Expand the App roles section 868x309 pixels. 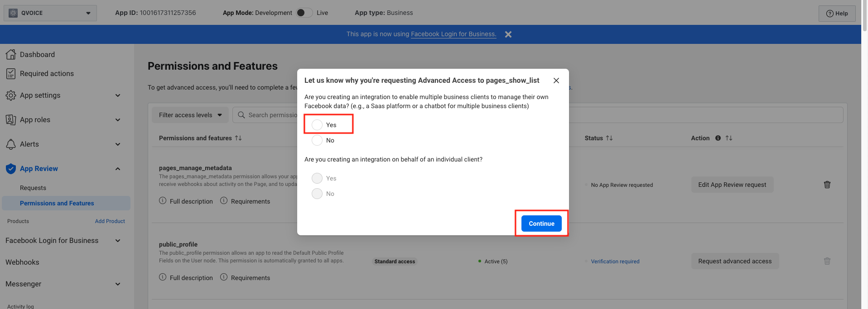click(x=118, y=120)
